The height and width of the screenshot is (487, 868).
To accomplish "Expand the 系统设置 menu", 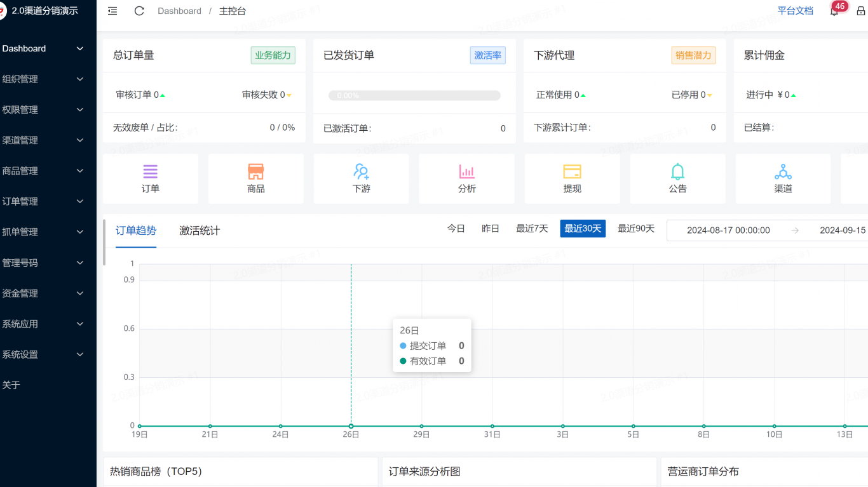I will (48, 354).
